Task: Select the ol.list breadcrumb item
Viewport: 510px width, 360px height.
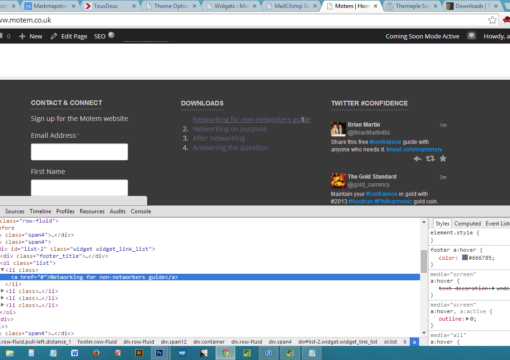Action: [x=390, y=342]
